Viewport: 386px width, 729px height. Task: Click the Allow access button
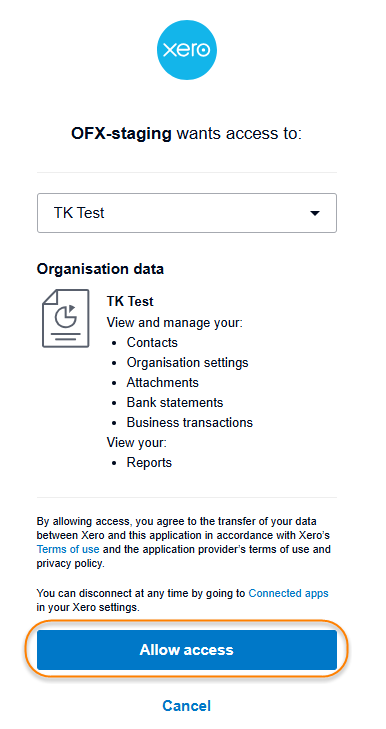pos(187,649)
